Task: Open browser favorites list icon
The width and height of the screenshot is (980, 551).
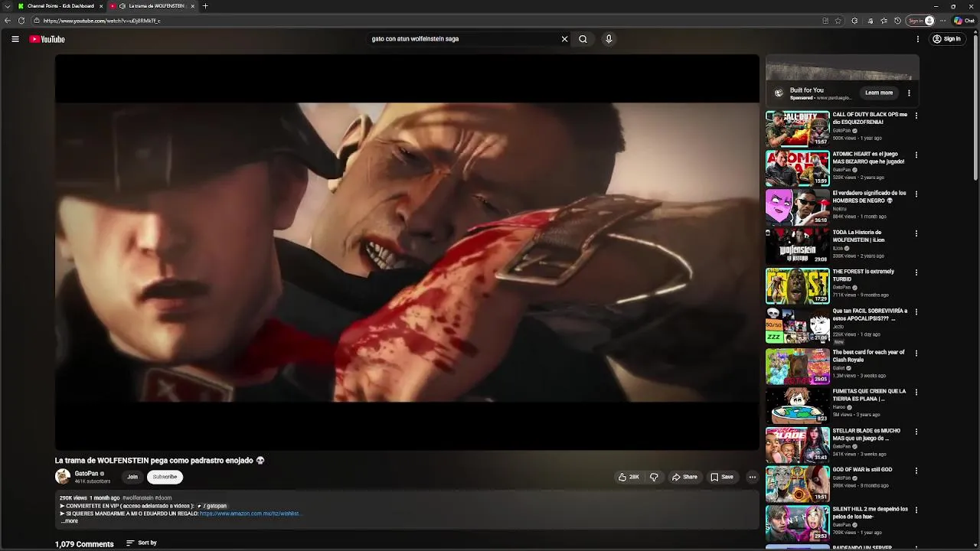Action: pos(884,21)
